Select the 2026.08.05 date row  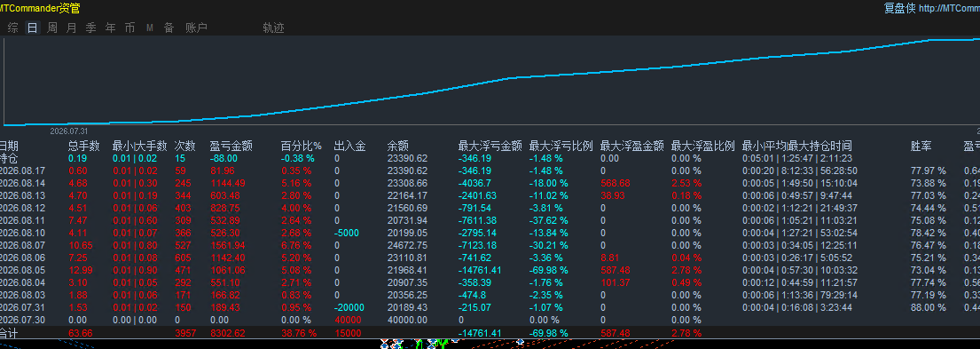[x=22, y=270]
